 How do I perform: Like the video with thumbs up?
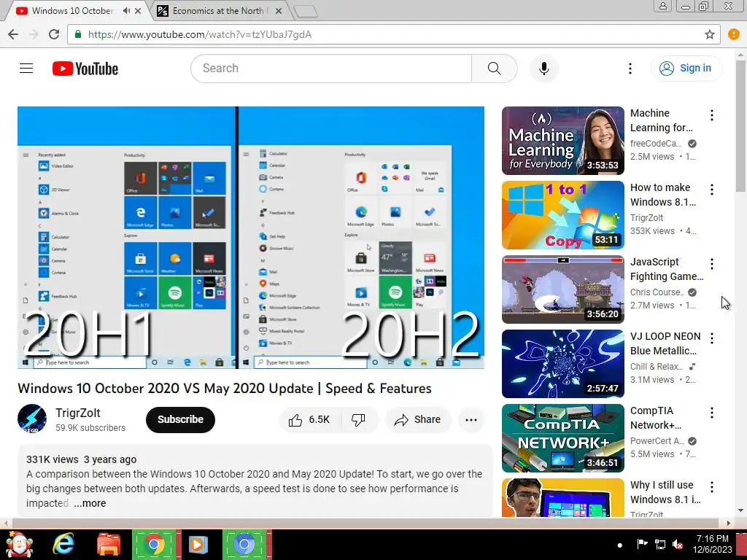point(309,419)
